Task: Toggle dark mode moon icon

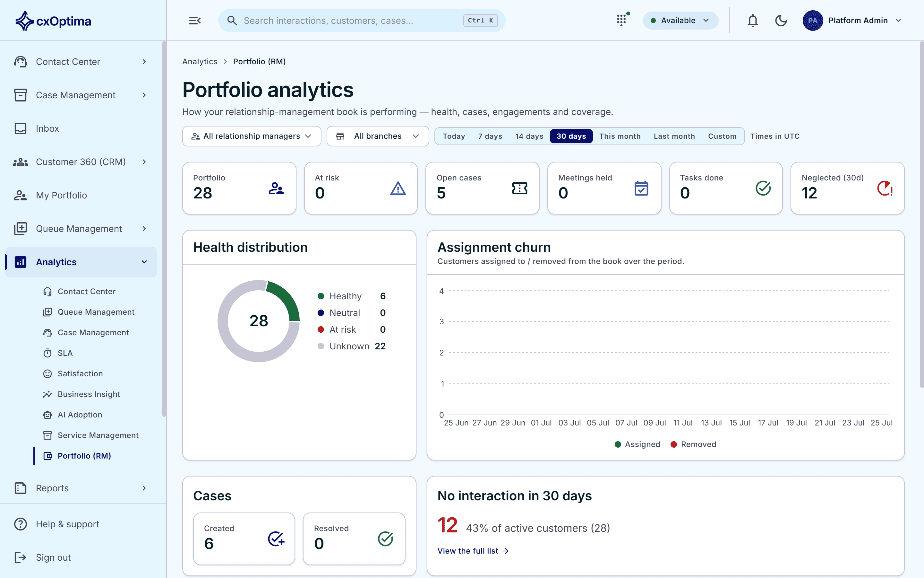Action: [781, 21]
